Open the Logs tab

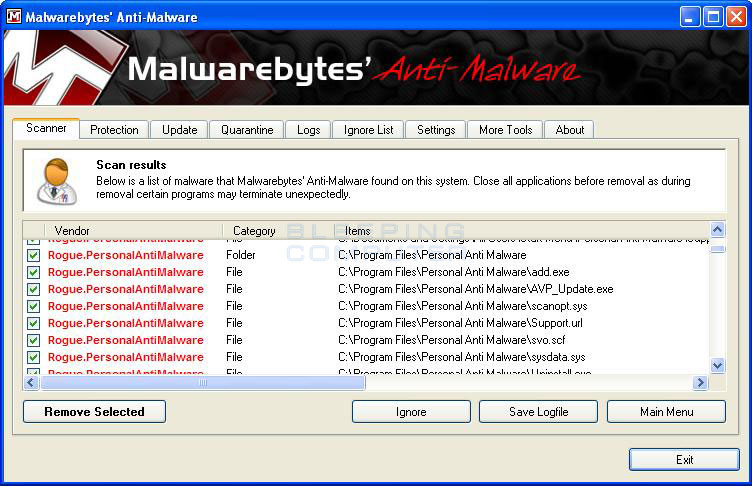pyautogui.click(x=308, y=130)
